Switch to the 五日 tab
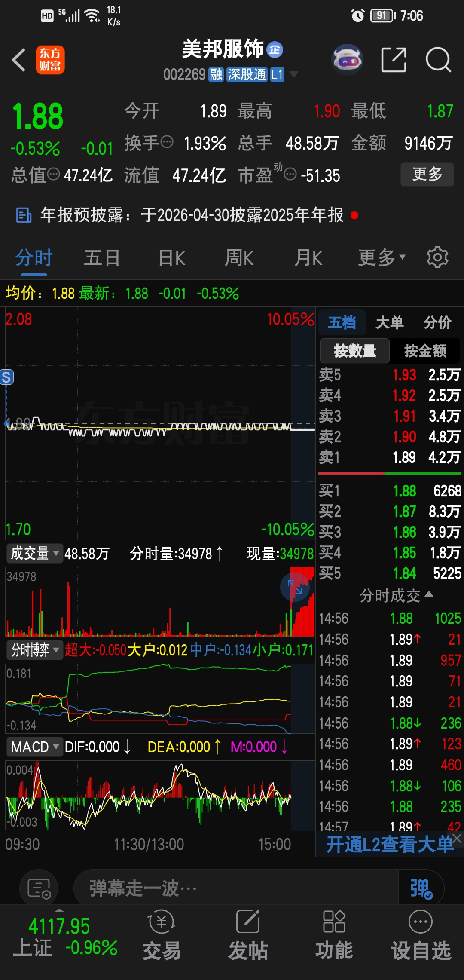 click(102, 257)
